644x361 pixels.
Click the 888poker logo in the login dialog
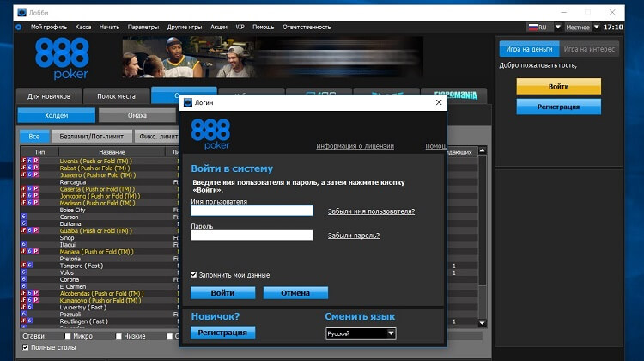(x=210, y=134)
